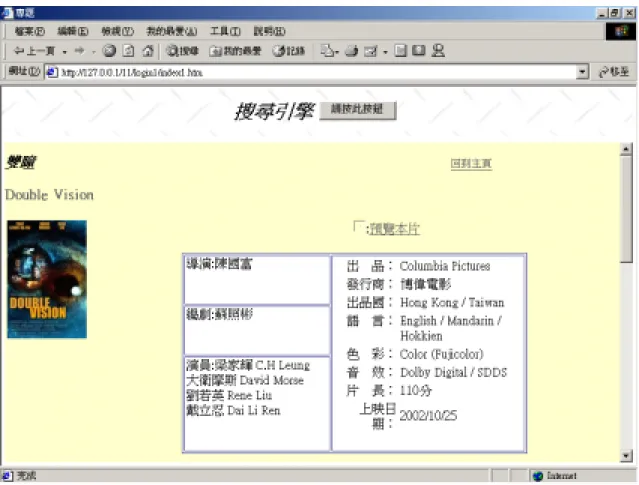The image size is (639, 485).
Task: Click the browser window title bar icon
Action: 7,13
